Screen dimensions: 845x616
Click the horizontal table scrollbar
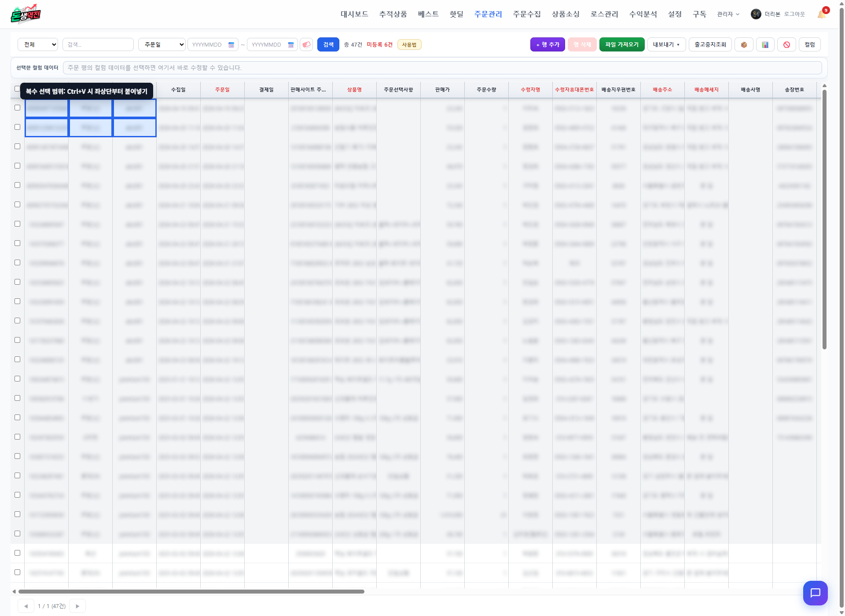point(191,591)
